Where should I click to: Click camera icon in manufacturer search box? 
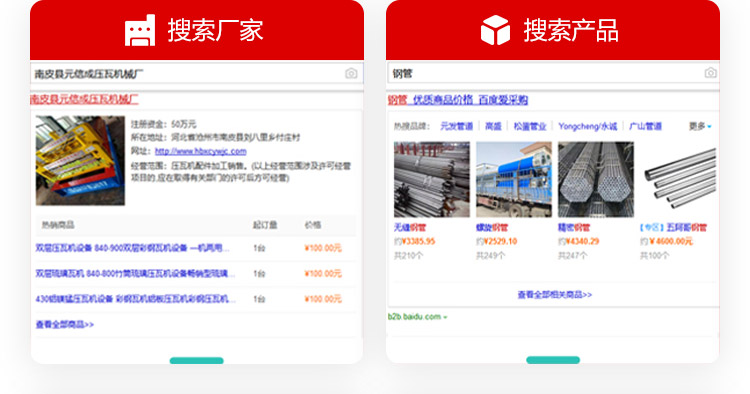coord(351,73)
